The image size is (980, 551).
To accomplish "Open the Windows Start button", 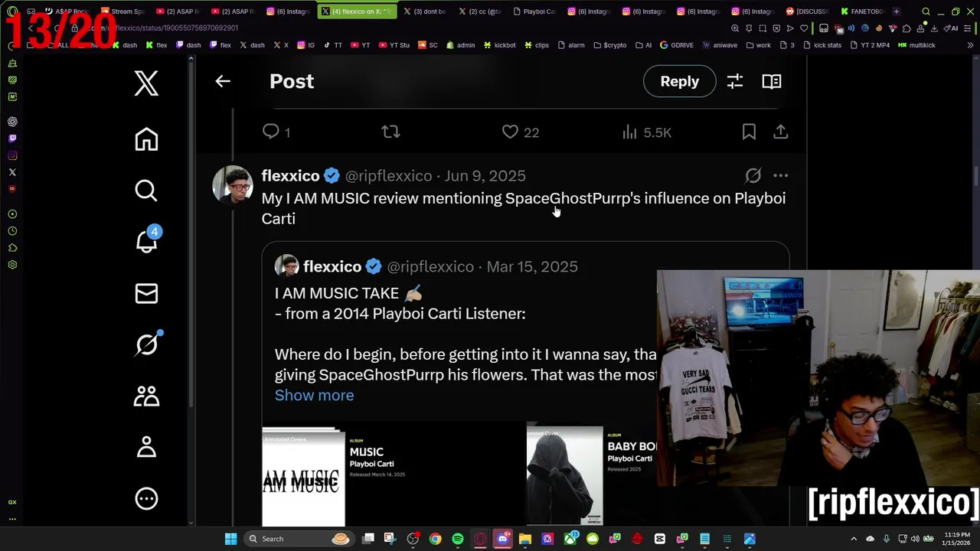I will 230,539.
